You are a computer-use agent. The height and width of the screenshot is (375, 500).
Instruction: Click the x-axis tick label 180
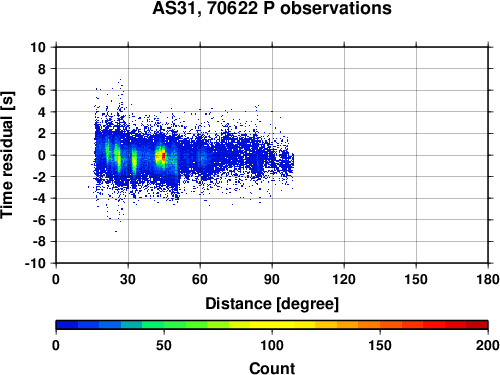click(488, 279)
